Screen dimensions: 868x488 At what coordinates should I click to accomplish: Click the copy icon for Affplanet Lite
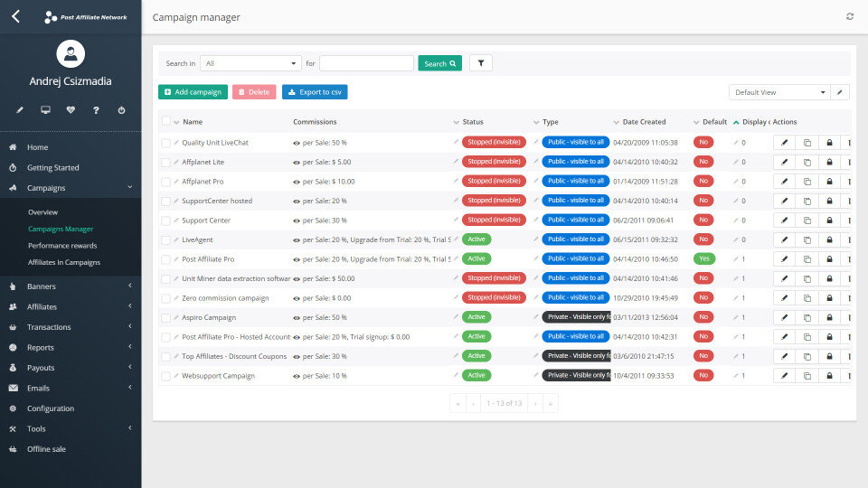point(807,162)
